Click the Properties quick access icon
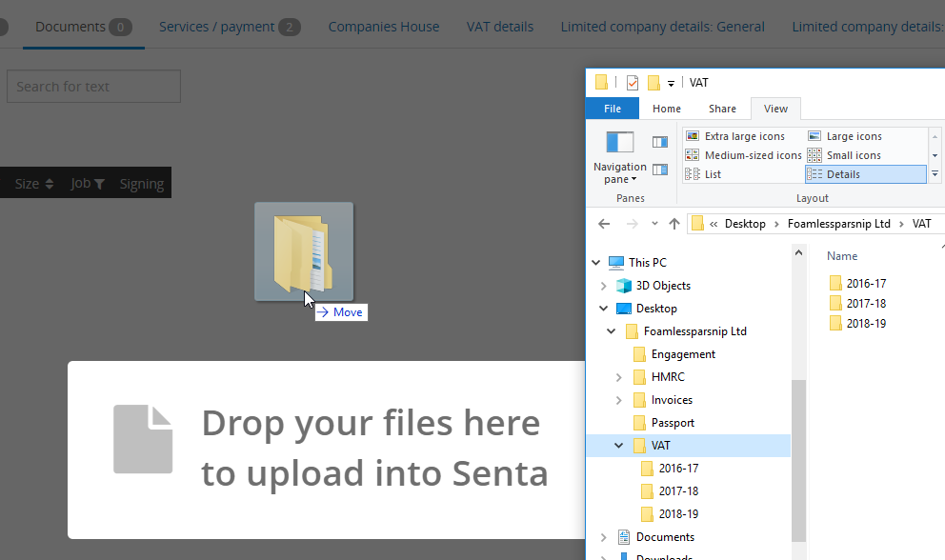 pyautogui.click(x=633, y=83)
